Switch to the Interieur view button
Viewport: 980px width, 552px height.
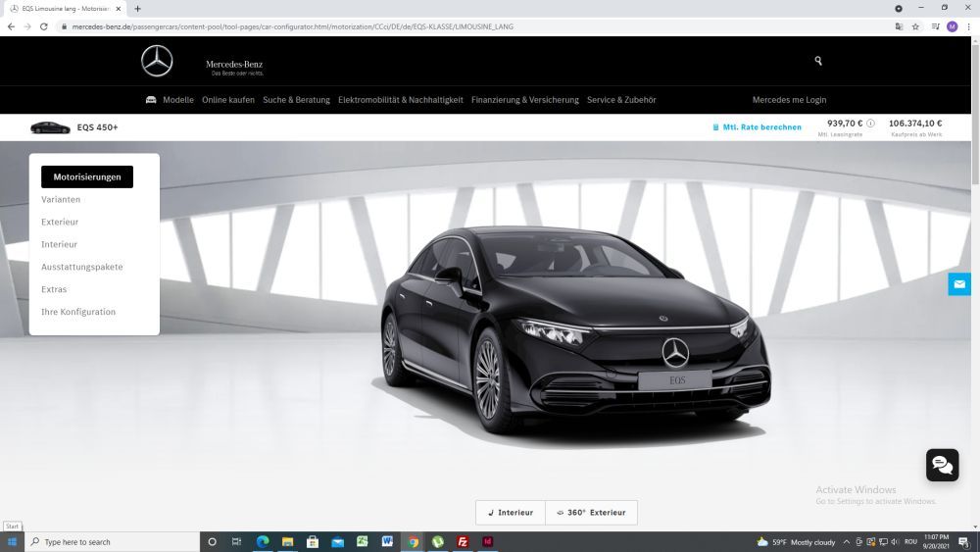[511, 513]
